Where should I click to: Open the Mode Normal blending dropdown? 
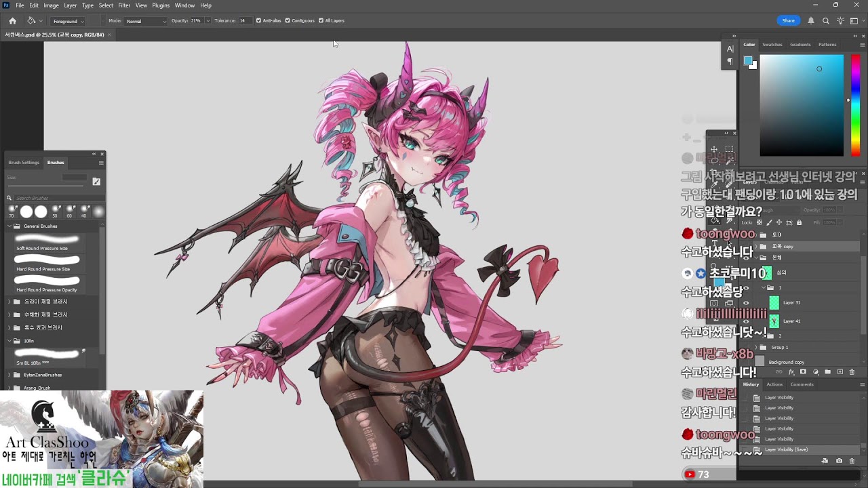pyautogui.click(x=146, y=21)
